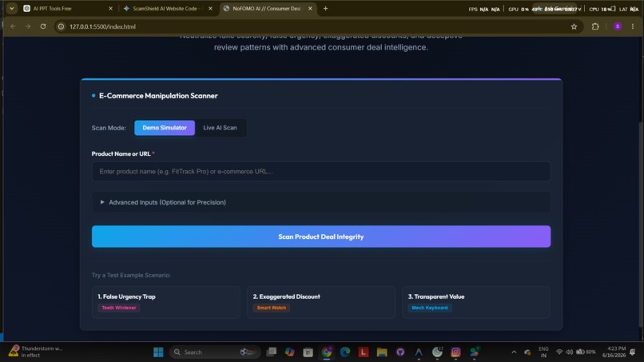Click the Mech Keyboard tag

pyautogui.click(x=430, y=308)
